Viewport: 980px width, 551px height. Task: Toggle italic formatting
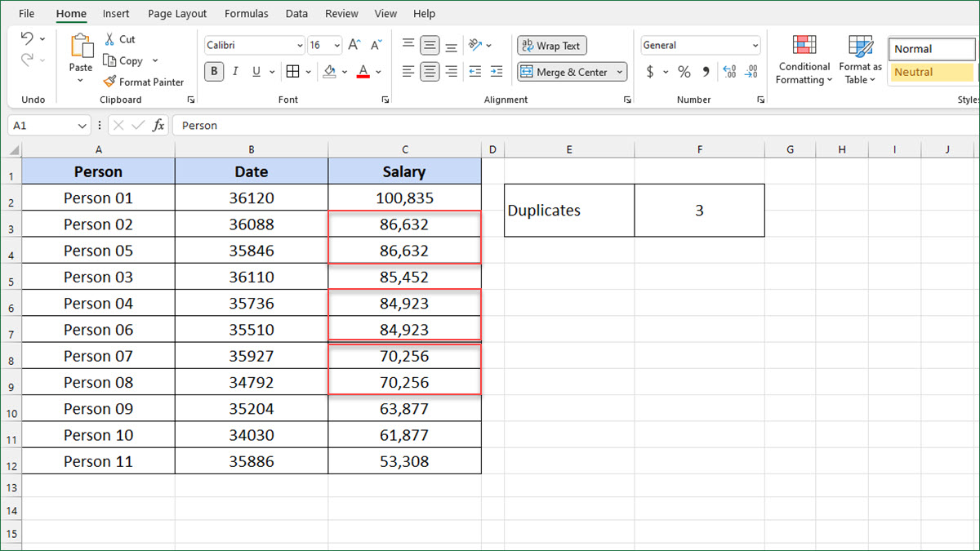click(234, 72)
